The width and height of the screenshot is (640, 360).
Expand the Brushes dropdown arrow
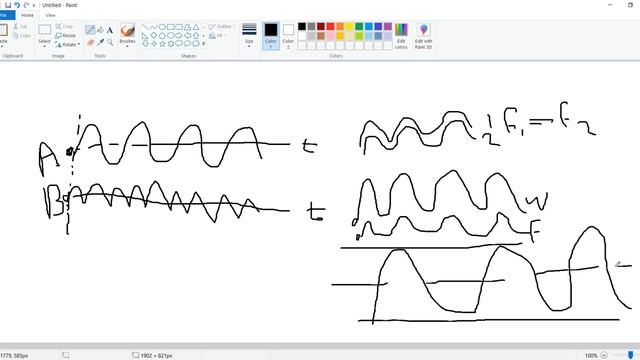click(127, 46)
